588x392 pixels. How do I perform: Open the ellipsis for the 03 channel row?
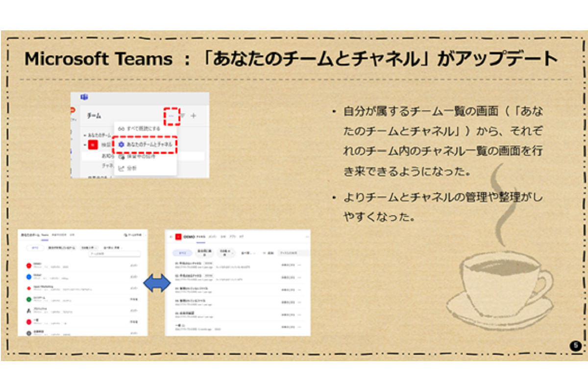299,290
